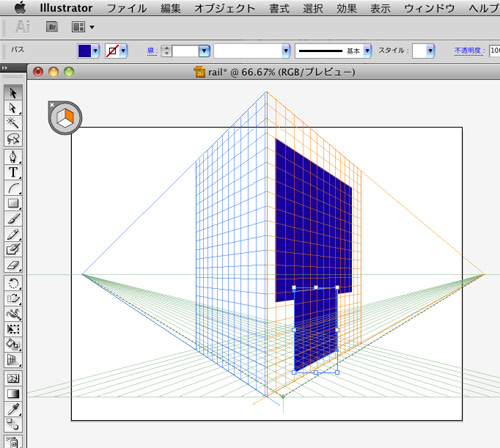Viewport: 500px width, 448px height.
Task: Select the Rotate tool
Action: point(13,283)
